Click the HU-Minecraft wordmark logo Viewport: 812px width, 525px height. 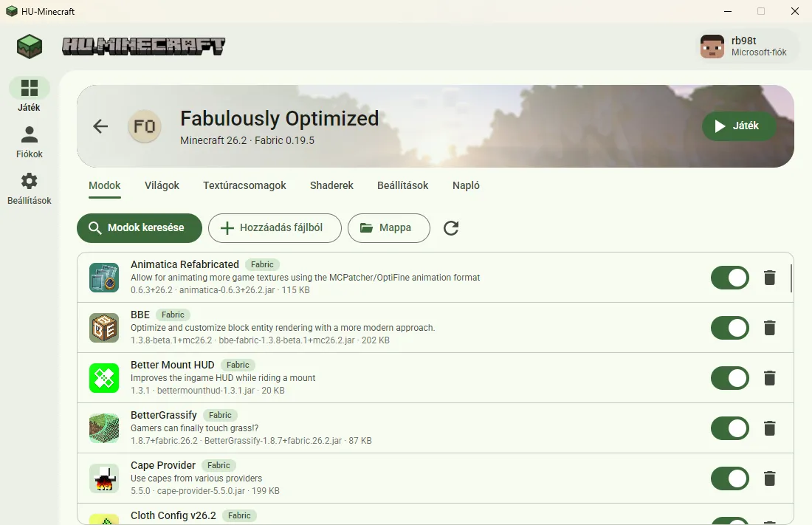[x=143, y=47]
